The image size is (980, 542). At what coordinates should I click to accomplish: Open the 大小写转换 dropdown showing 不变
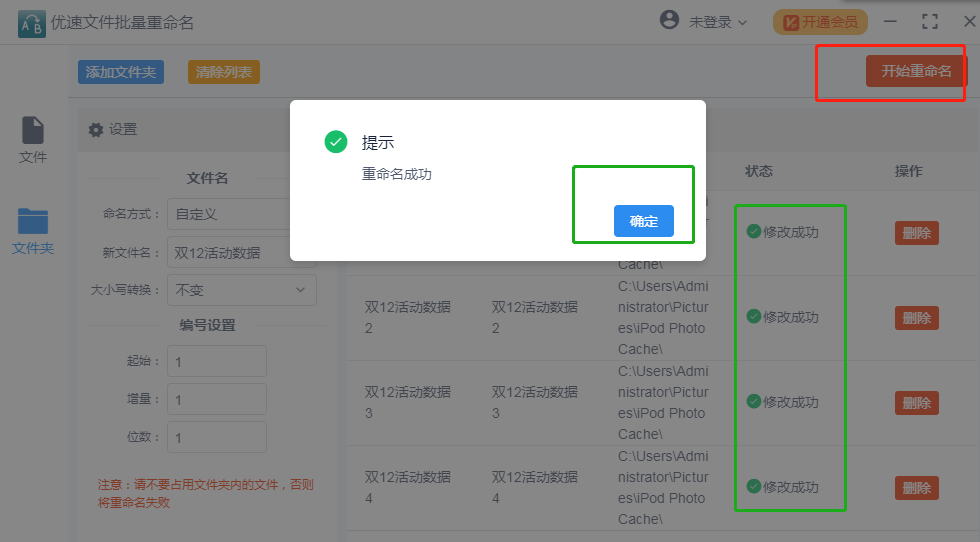tap(242, 290)
